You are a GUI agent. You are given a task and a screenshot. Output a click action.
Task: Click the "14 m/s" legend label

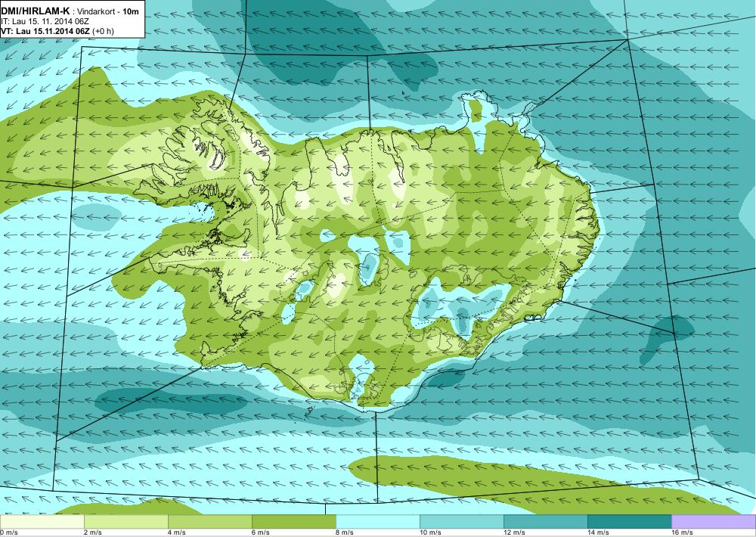pos(598,532)
